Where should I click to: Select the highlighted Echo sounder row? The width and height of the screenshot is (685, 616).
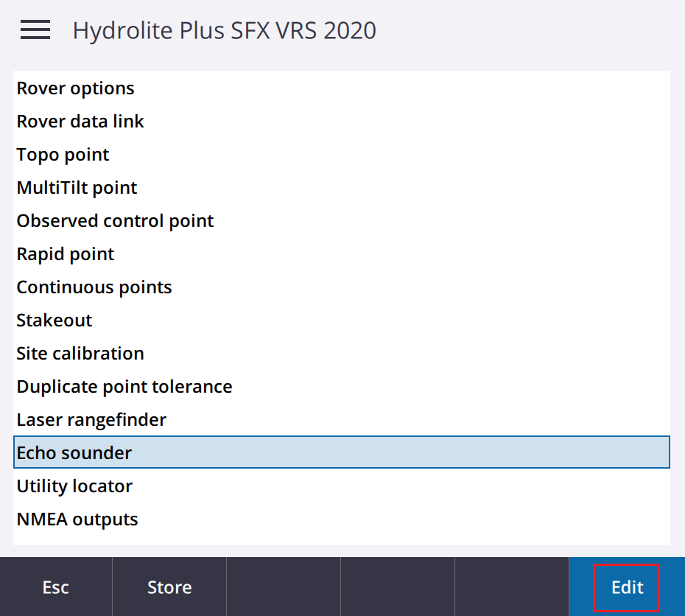click(x=342, y=452)
